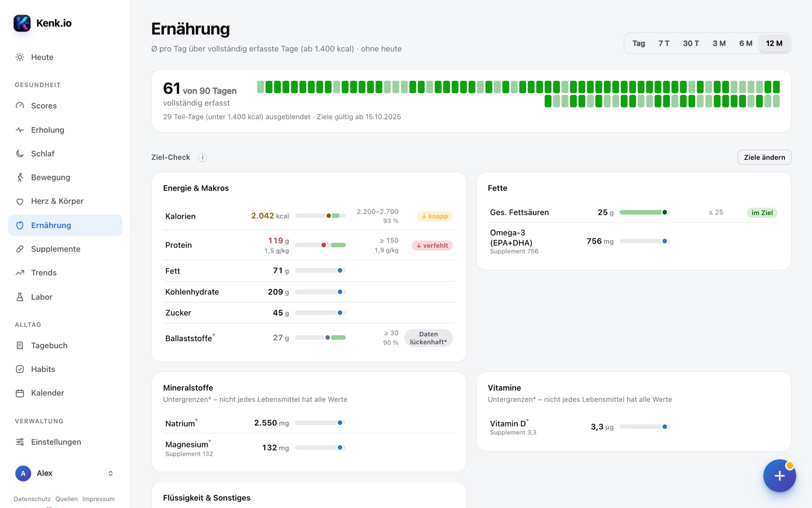Click the Flüssigkeit & Sonstiges heading
812x508 pixels.
(207, 498)
